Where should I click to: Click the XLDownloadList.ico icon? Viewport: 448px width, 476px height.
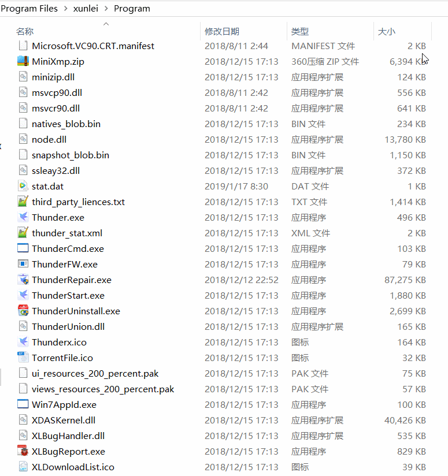(x=23, y=467)
